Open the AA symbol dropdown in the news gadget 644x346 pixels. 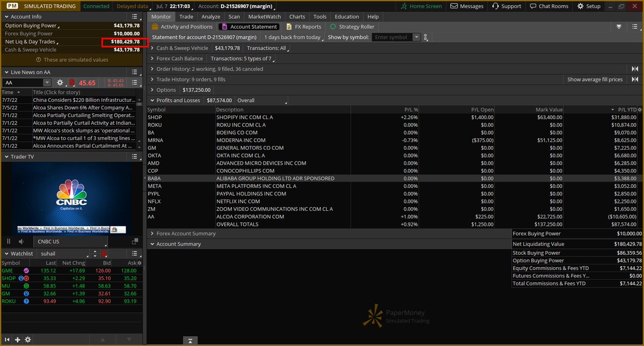[47, 83]
